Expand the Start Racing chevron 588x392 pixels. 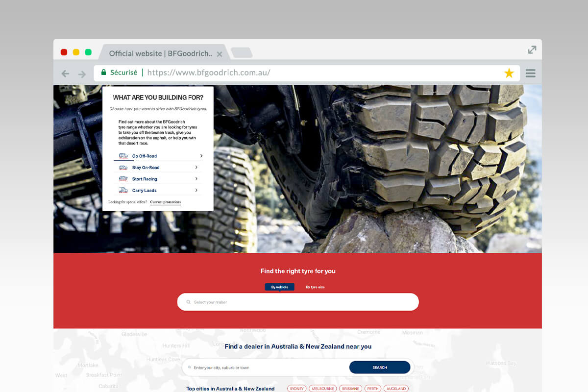tap(196, 179)
